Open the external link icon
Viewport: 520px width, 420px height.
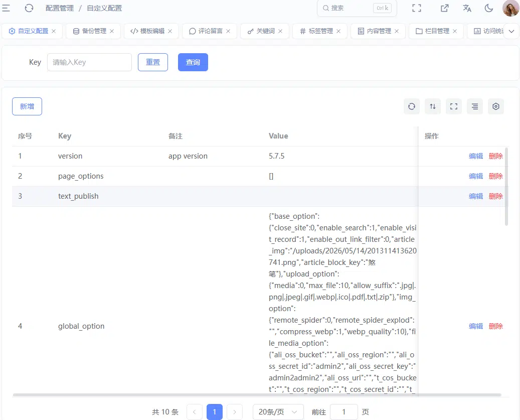(x=444, y=9)
